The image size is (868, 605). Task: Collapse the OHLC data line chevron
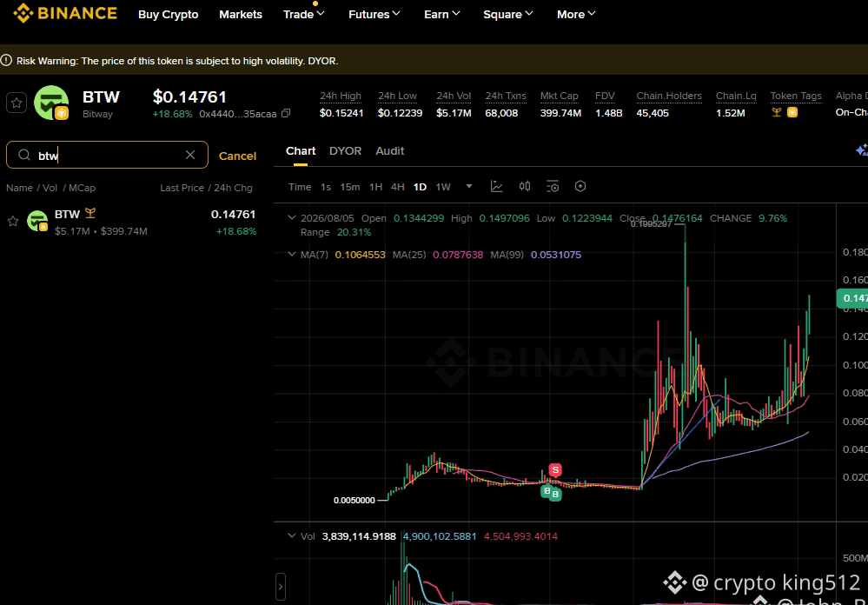292,218
